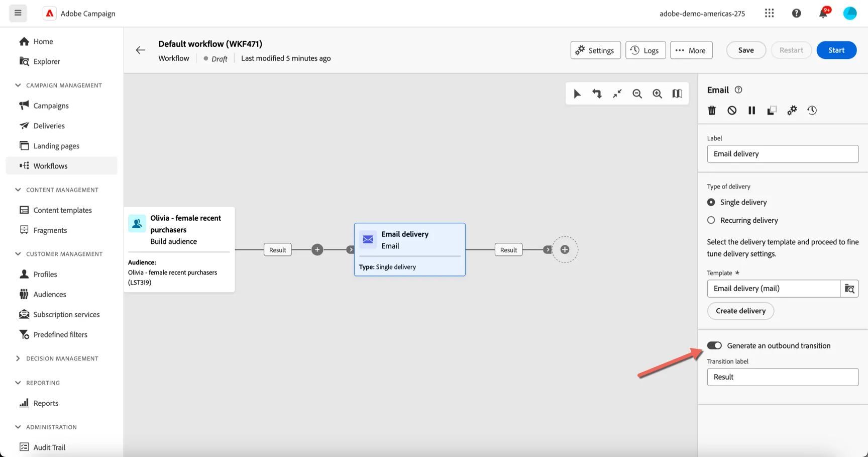Click Create delivery button
The width and height of the screenshot is (868, 457).
(x=740, y=311)
